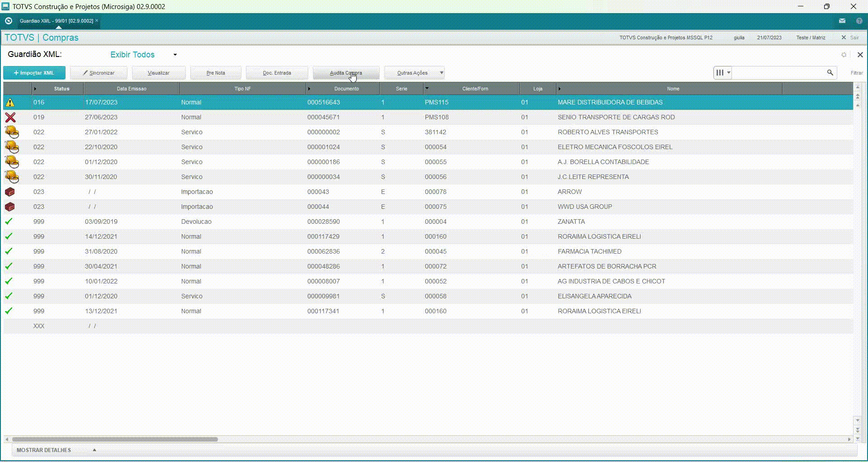Open the Visualizar button
This screenshot has height=462, width=868.
point(159,73)
